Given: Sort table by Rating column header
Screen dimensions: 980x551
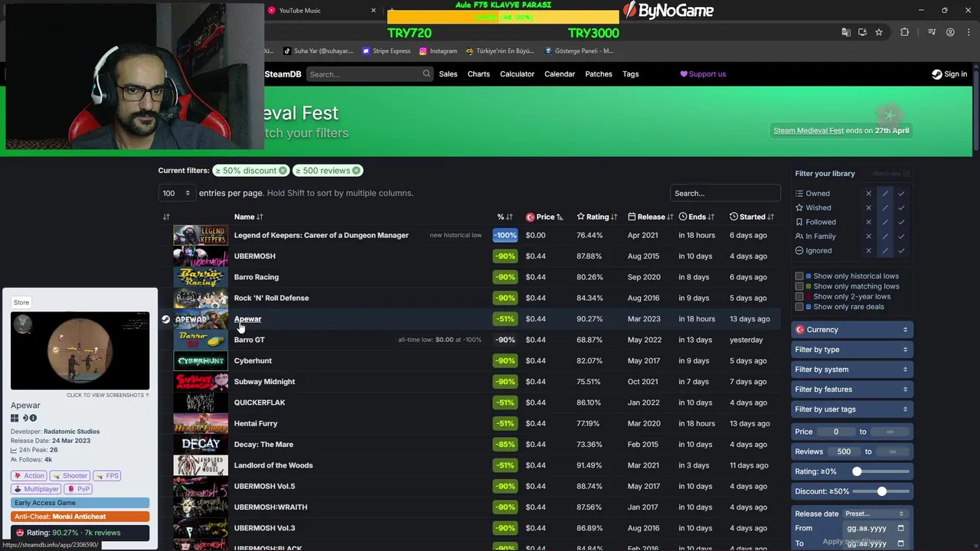Looking at the screenshot, I should pos(597,217).
